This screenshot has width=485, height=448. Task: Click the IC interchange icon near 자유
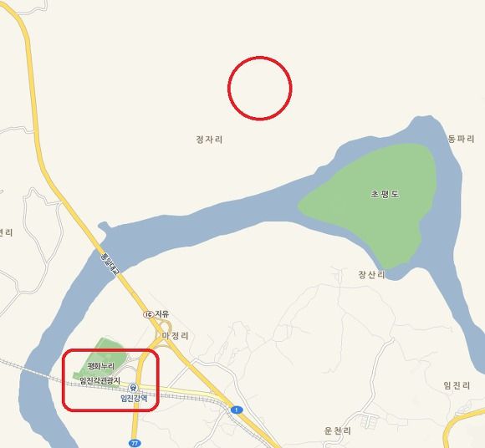tap(149, 314)
